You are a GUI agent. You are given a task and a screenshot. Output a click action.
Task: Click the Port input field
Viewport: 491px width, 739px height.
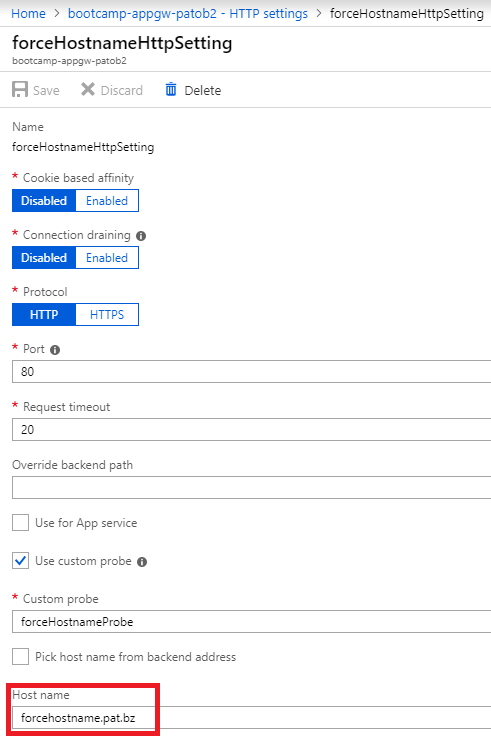click(x=252, y=371)
